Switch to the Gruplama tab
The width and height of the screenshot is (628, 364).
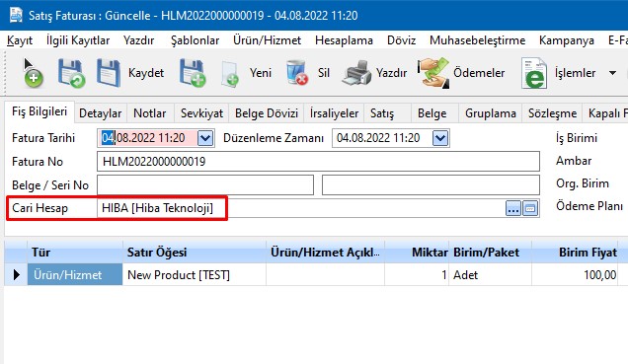490,113
